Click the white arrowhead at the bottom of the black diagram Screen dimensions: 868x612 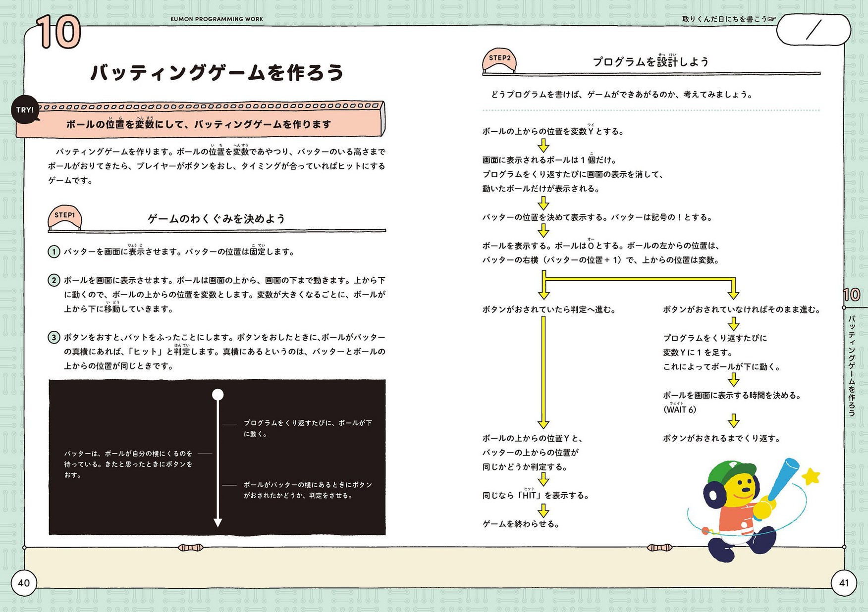coord(217,522)
